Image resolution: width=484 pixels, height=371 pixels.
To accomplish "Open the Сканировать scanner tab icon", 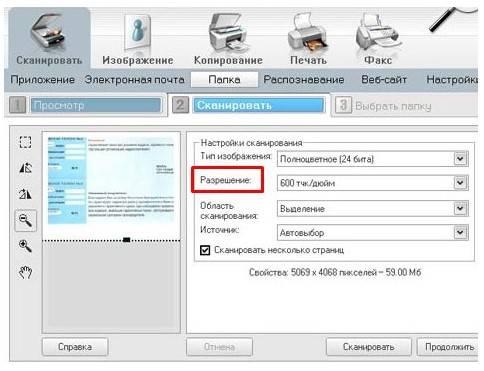I will pyautogui.click(x=49, y=32).
